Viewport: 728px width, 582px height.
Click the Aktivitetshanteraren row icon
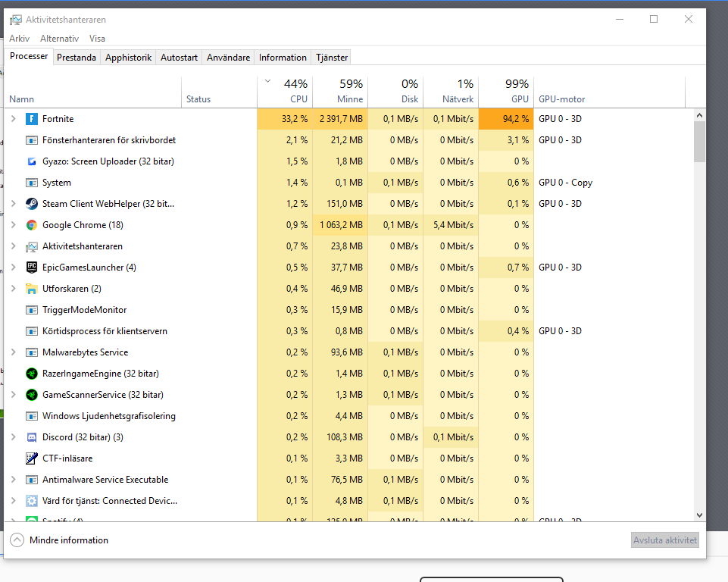(x=32, y=246)
